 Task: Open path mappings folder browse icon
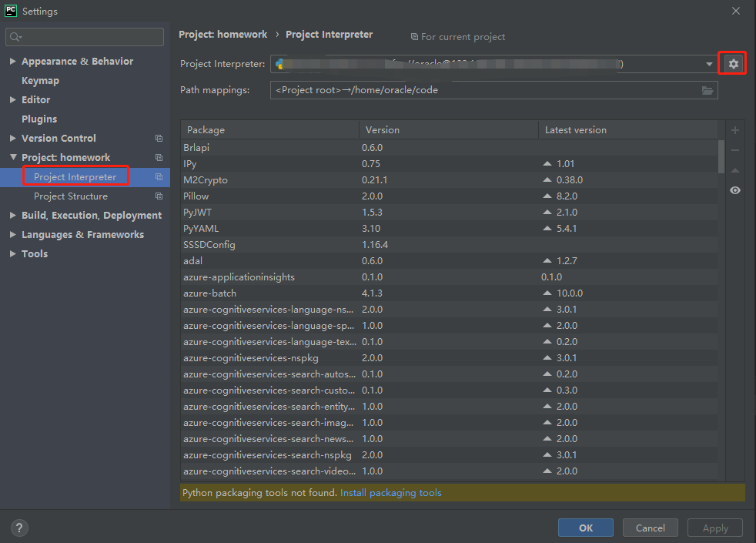pyautogui.click(x=707, y=90)
